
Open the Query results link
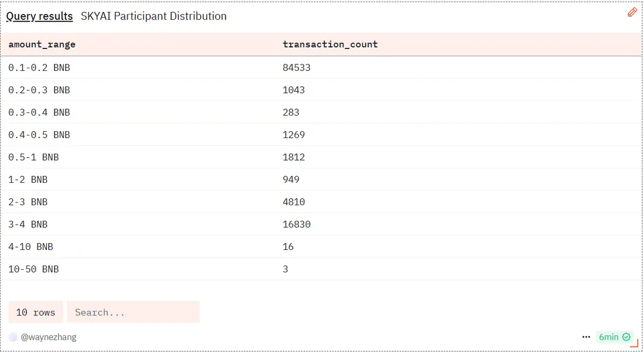click(39, 16)
